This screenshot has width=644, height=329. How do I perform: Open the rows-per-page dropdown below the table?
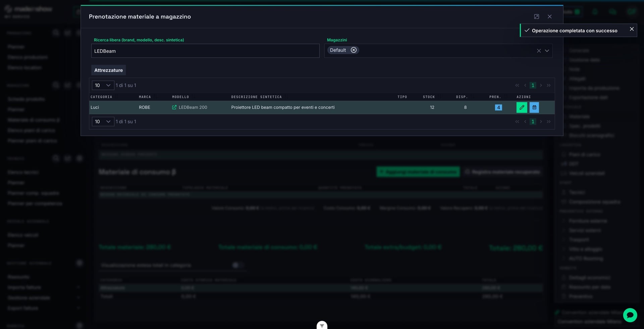[x=103, y=122]
